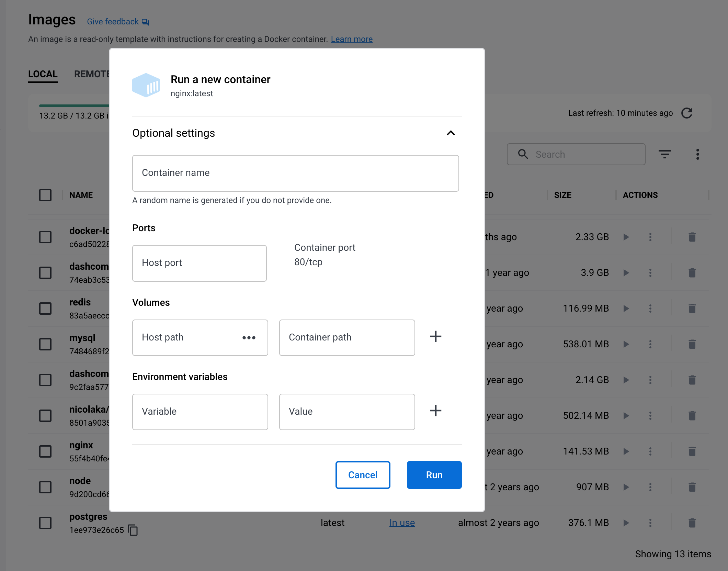This screenshot has height=571, width=728.
Task: Open more actions for nginx image
Action: tap(650, 451)
